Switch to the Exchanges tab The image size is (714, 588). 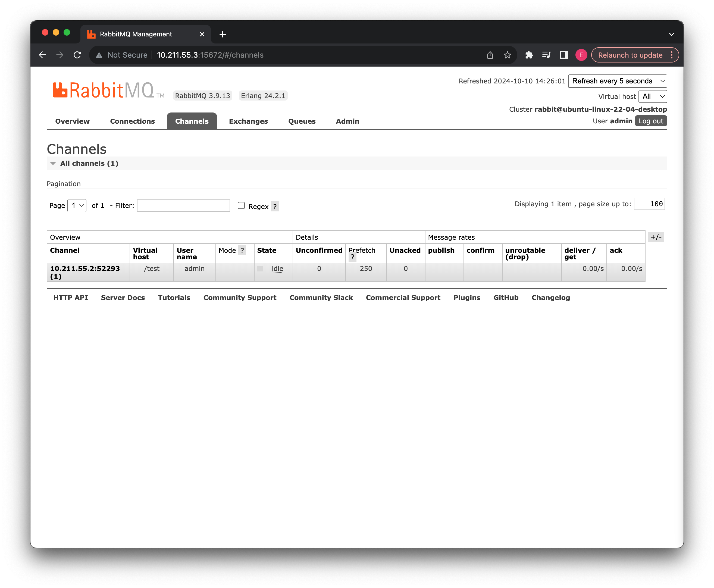point(248,121)
